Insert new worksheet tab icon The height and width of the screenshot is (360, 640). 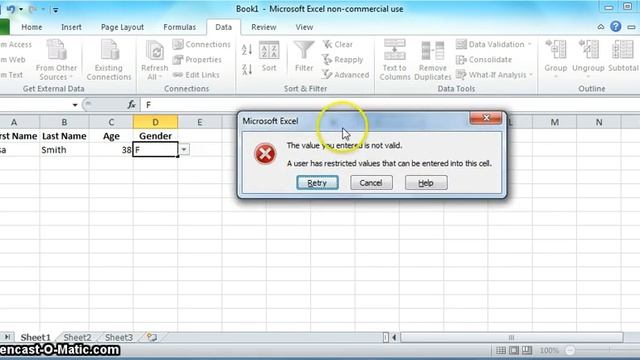point(152,337)
